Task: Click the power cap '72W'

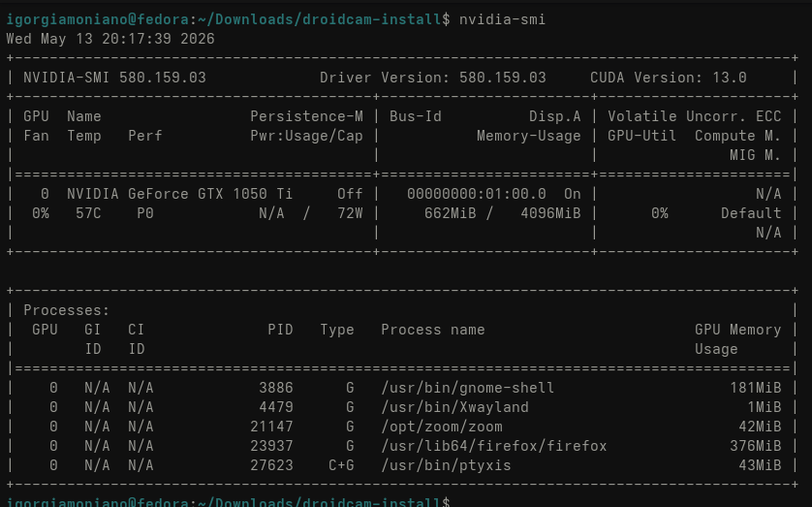Action: click(x=350, y=213)
